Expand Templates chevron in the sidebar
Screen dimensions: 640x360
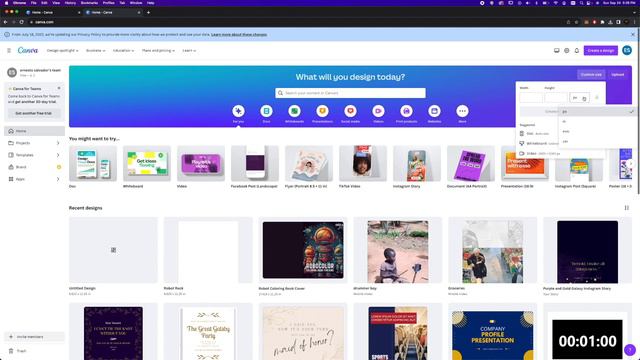58,155
